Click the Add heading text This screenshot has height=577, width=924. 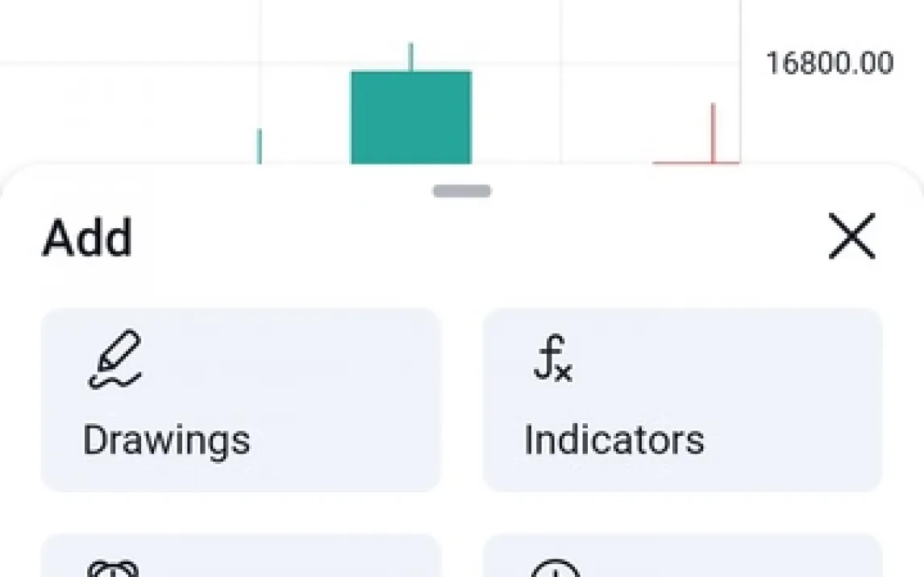coord(87,238)
